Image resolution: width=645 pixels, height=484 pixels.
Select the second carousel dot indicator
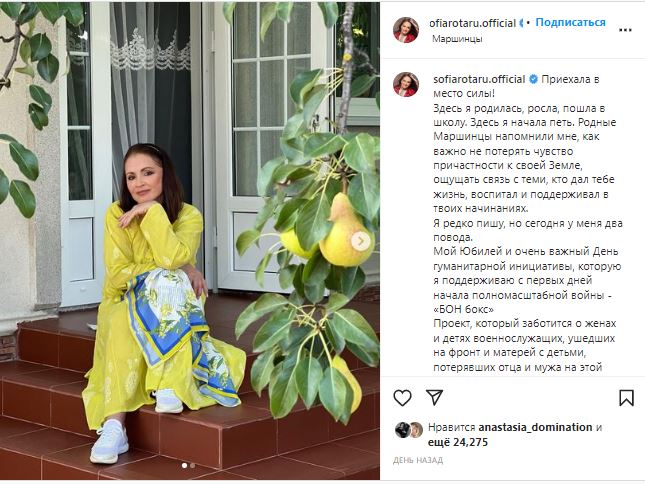tap(193, 465)
